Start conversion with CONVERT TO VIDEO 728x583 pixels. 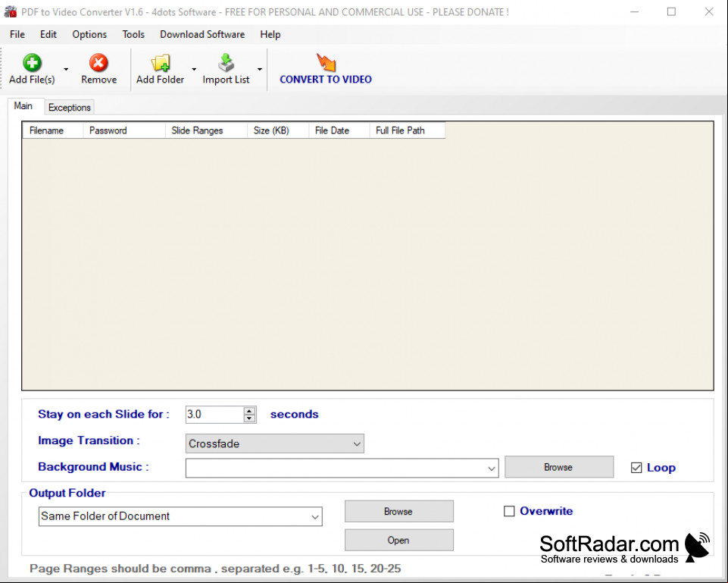click(x=326, y=69)
